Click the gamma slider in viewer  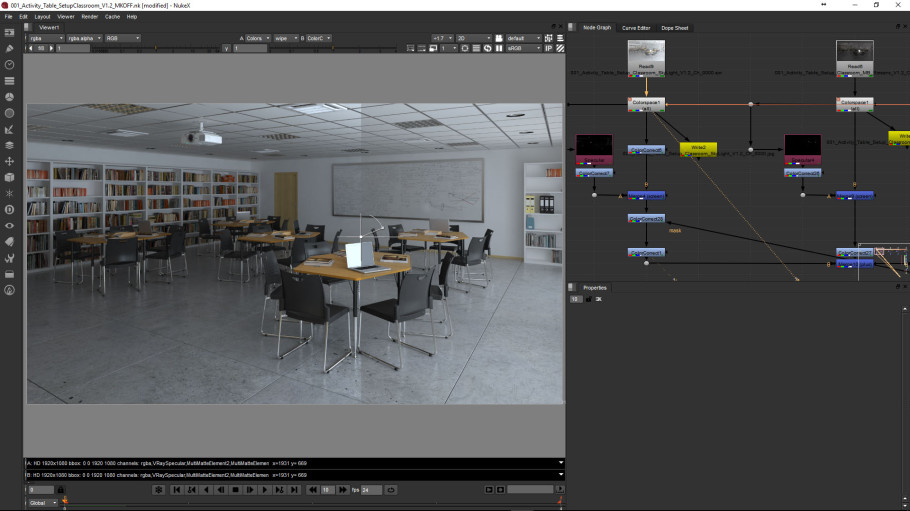click(x=332, y=49)
